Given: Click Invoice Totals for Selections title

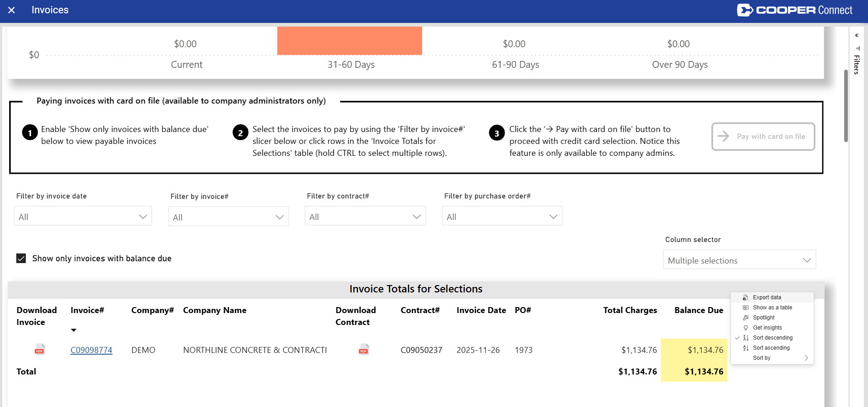Looking at the screenshot, I should point(416,289).
